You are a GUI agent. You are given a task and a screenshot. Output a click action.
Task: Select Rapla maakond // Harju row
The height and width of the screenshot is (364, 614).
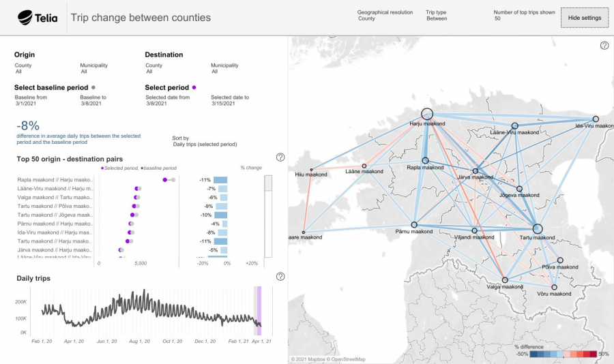(x=55, y=180)
